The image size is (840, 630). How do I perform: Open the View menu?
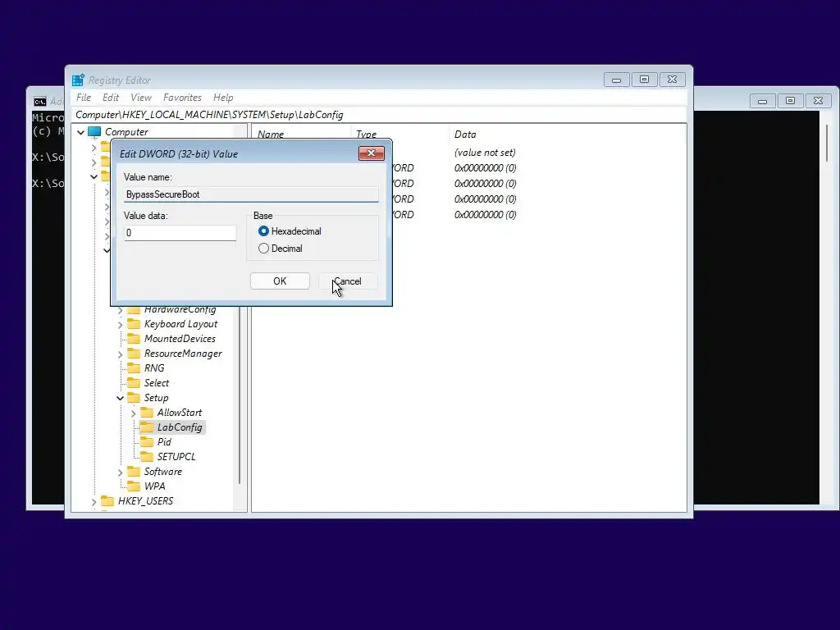pyautogui.click(x=141, y=98)
